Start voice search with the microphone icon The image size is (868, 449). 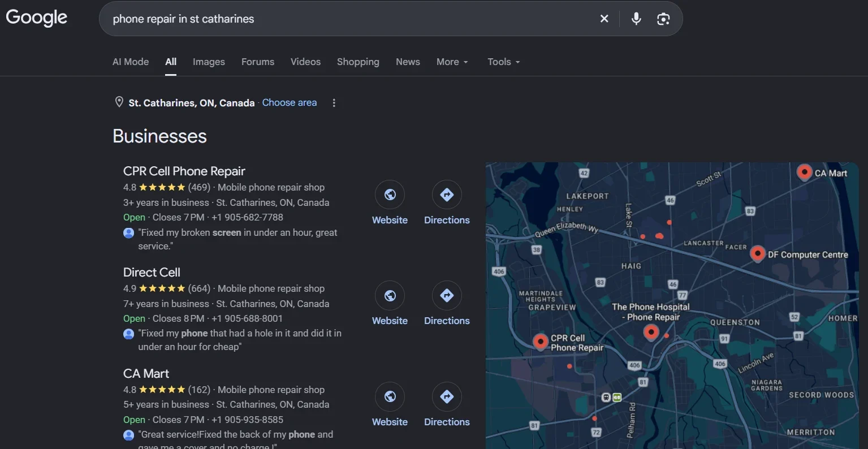point(636,19)
